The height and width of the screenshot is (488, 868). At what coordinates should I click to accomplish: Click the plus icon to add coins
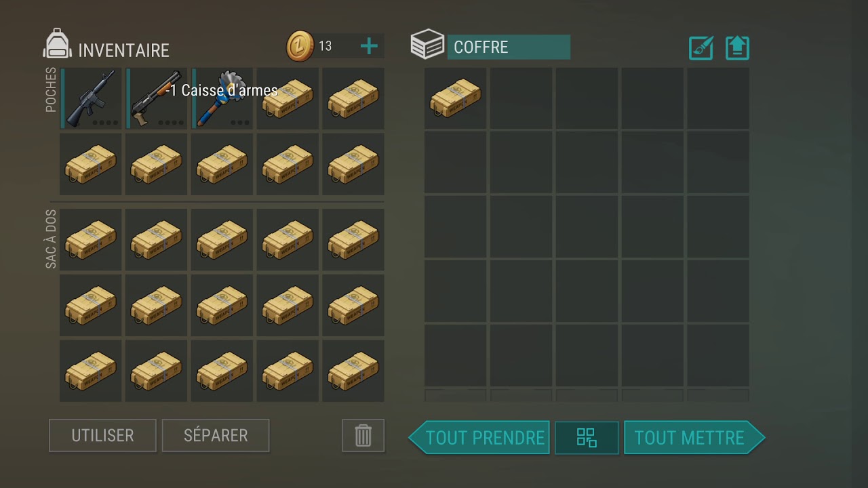tap(369, 46)
